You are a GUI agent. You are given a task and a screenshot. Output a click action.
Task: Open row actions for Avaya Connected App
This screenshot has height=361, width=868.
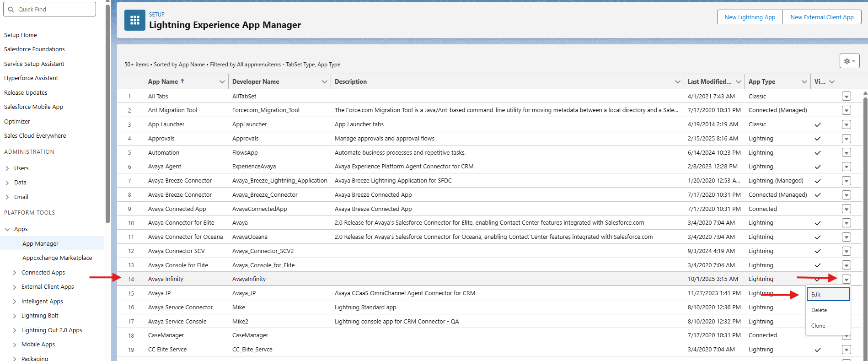[847, 209]
